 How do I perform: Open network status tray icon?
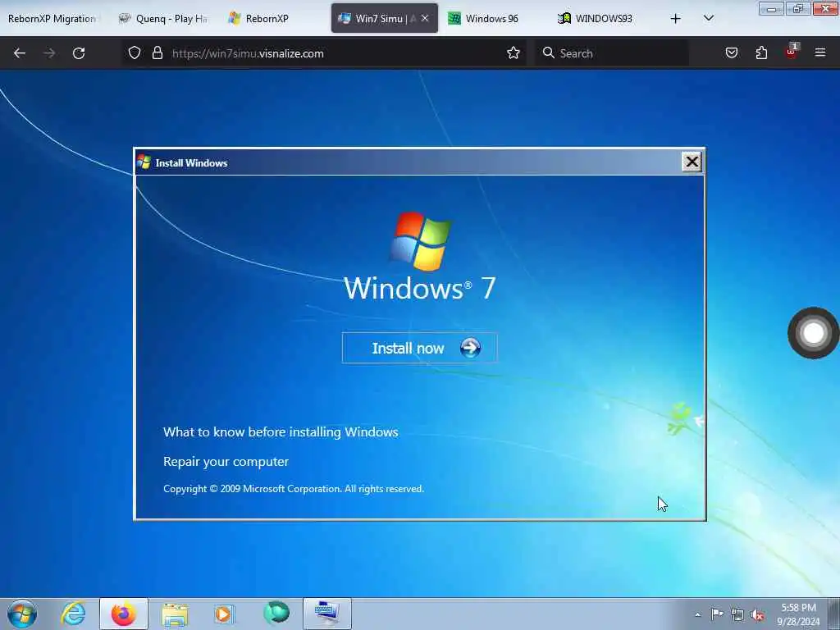coord(737,615)
